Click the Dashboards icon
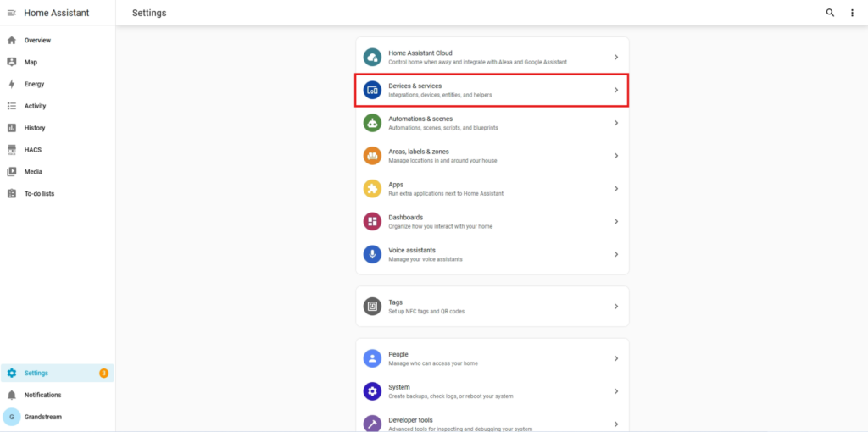This screenshot has height=432, width=868. (373, 221)
